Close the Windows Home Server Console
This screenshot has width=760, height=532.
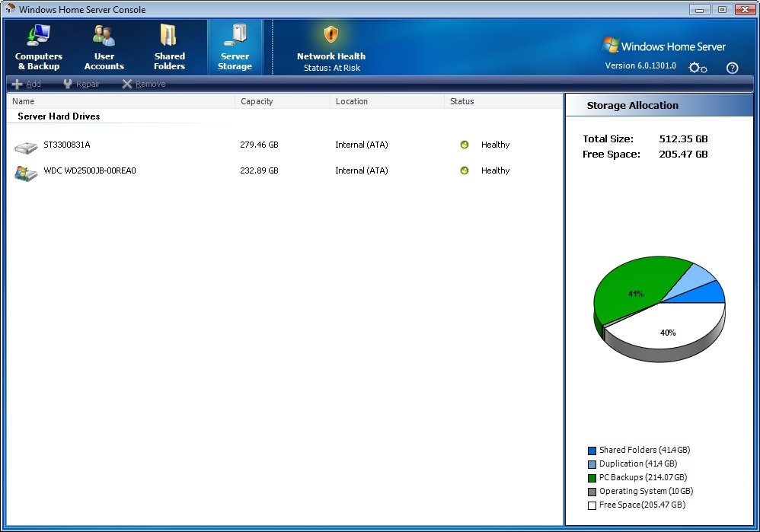(745, 9)
